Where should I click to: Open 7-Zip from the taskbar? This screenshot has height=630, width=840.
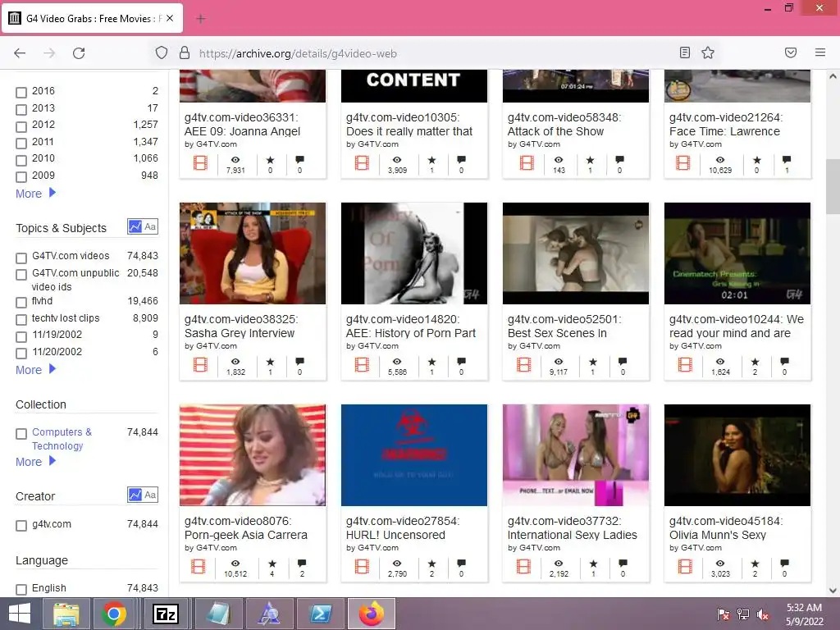click(x=165, y=614)
